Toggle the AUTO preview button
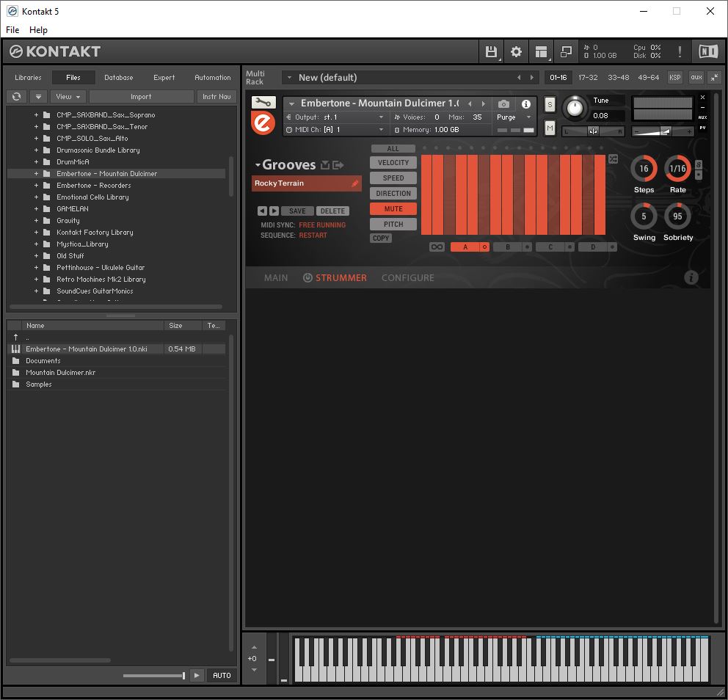The width and height of the screenshot is (728, 700). [222, 675]
